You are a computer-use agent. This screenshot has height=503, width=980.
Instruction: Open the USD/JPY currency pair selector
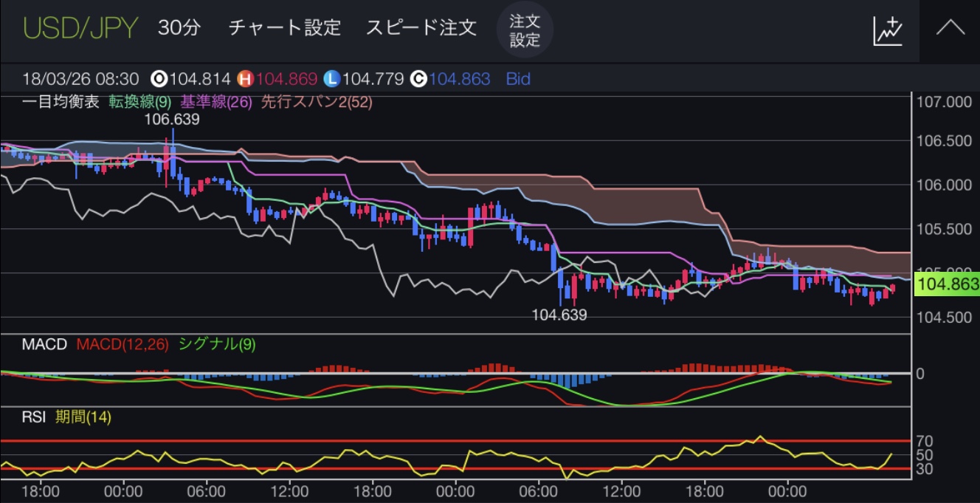click(x=80, y=28)
